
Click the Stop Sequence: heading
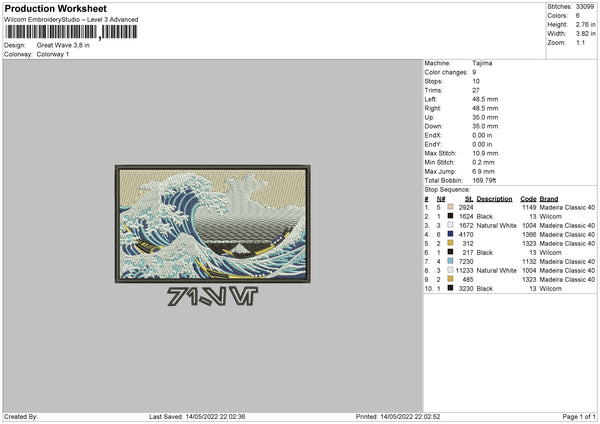pyautogui.click(x=447, y=189)
